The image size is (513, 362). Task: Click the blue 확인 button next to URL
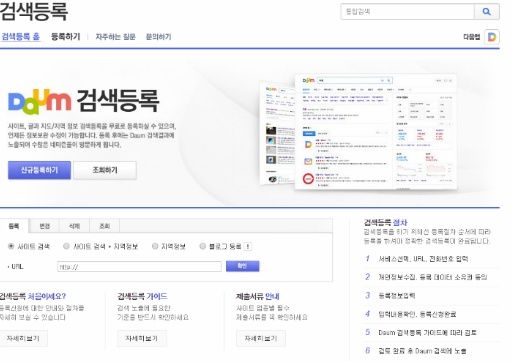[242, 266]
